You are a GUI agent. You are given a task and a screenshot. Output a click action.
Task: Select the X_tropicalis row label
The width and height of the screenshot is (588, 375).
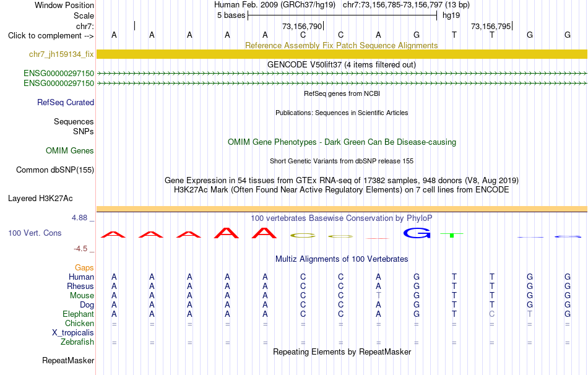click(x=73, y=333)
